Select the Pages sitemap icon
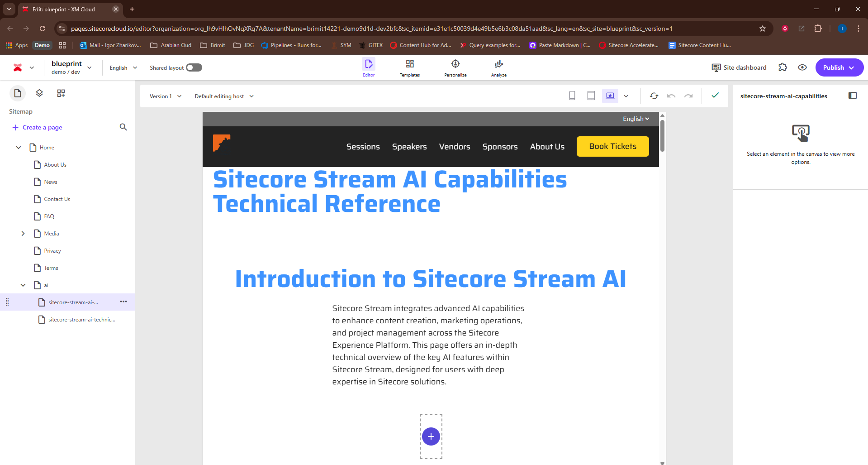Image resolution: width=868 pixels, height=465 pixels. pyautogui.click(x=18, y=93)
